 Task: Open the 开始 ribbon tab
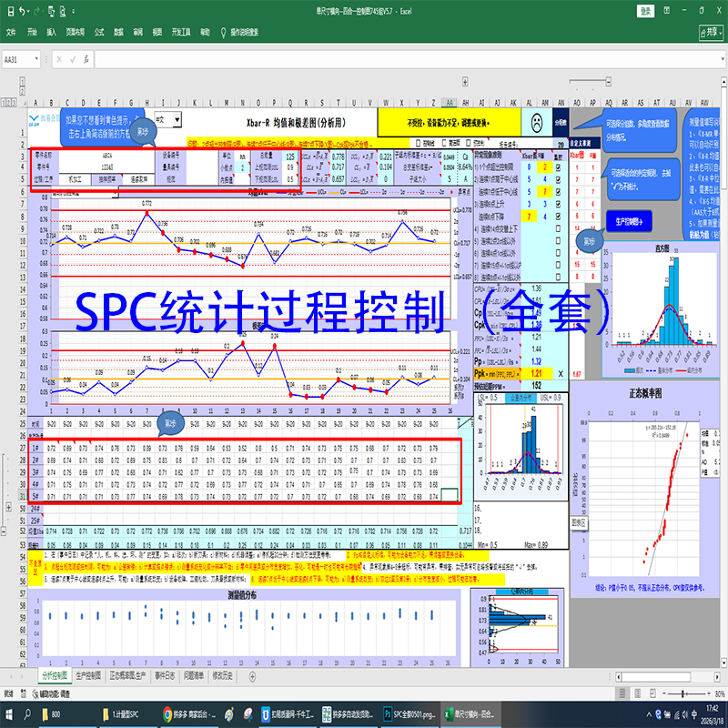tap(32, 32)
